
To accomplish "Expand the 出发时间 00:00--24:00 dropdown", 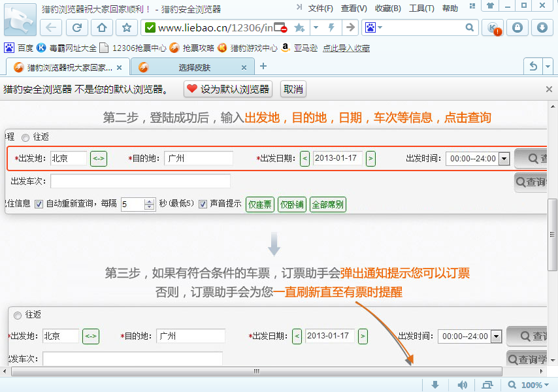I will (504, 158).
